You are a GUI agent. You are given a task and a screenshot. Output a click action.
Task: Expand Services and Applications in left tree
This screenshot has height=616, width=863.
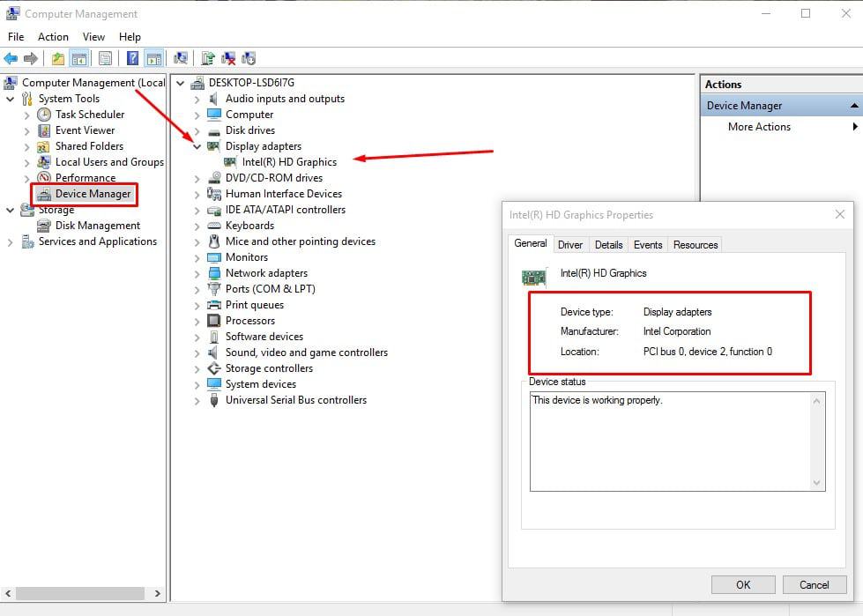11,241
